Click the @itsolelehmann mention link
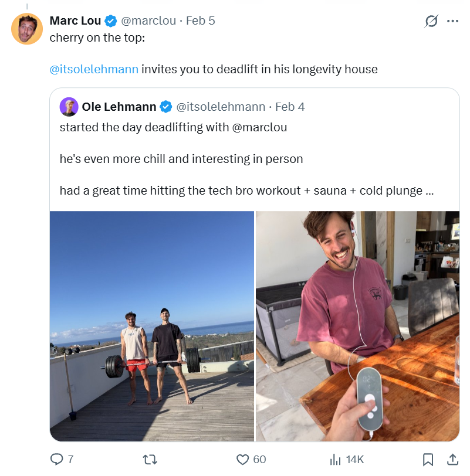 click(94, 69)
